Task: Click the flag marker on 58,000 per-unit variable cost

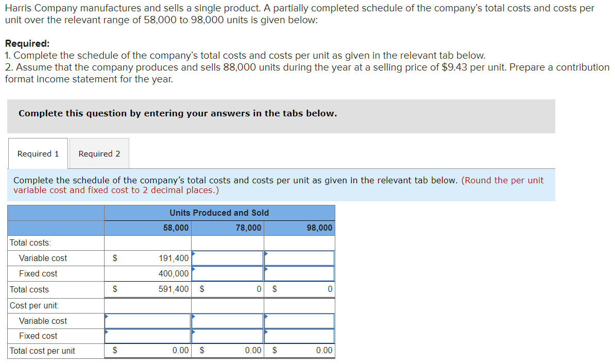Action: click(x=105, y=316)
